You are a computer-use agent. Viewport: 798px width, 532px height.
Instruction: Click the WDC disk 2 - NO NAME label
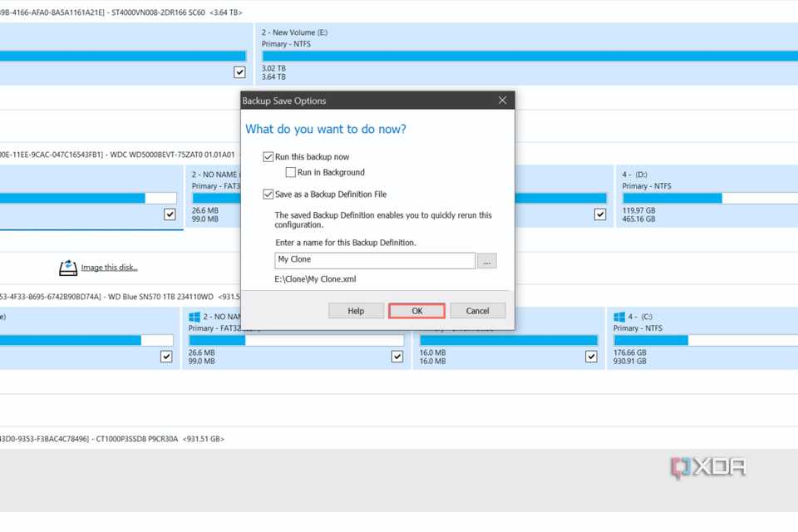(216, 174)
